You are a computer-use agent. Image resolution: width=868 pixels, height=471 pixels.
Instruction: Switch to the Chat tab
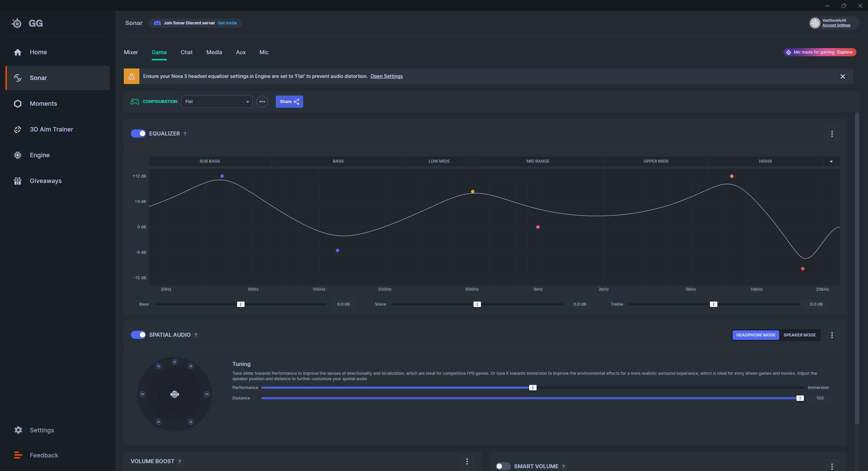[x=186, y=52]
